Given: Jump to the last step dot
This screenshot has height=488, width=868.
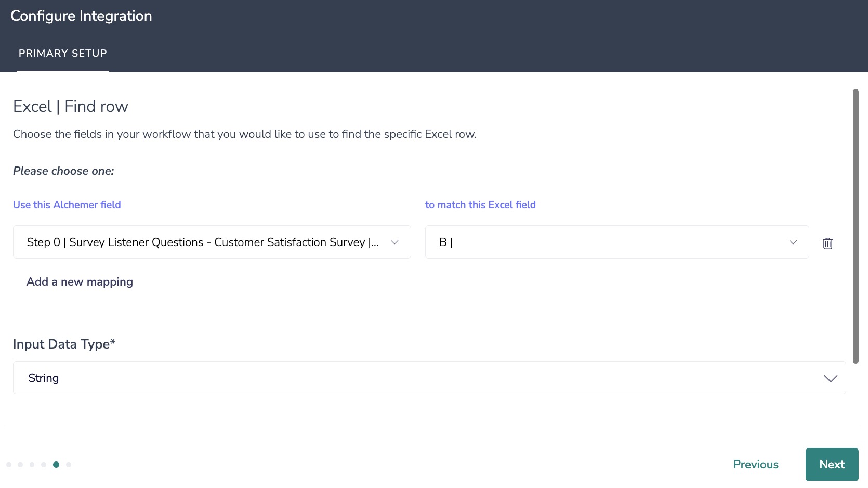Looking at the screenshot, I should 69,465.
